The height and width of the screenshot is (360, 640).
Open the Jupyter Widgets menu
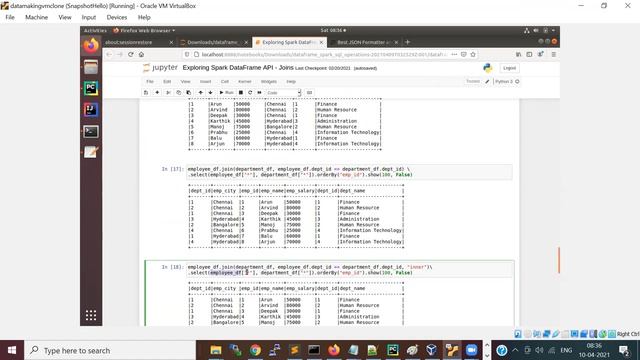coord(269,82)
